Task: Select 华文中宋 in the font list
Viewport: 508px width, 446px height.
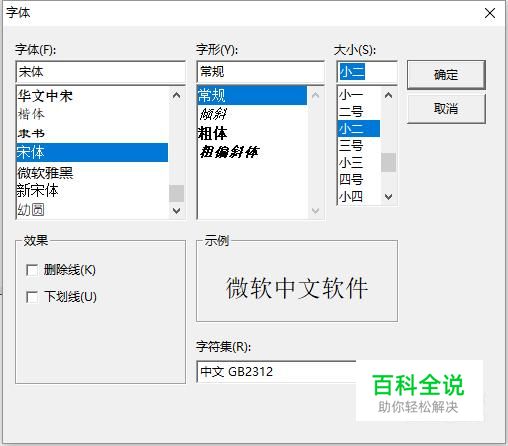Action: [92, 96]
